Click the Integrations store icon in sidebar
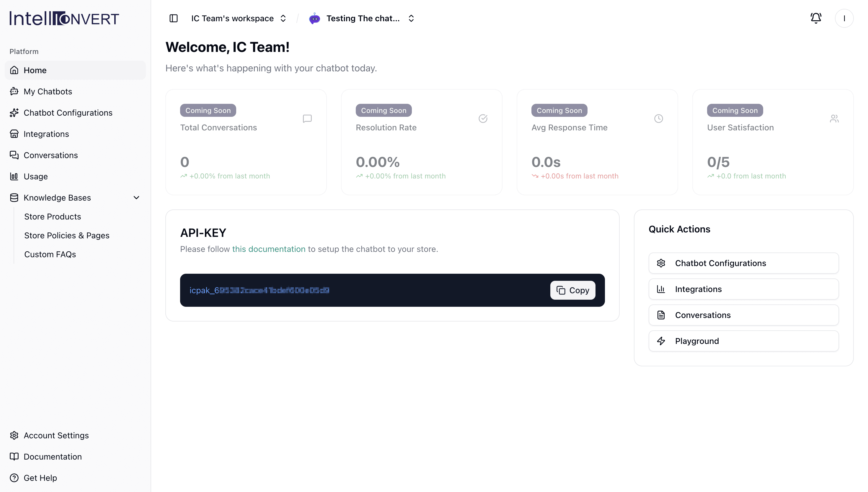The height and width of the screenshot is (492, 868). [x=14, y=134]
